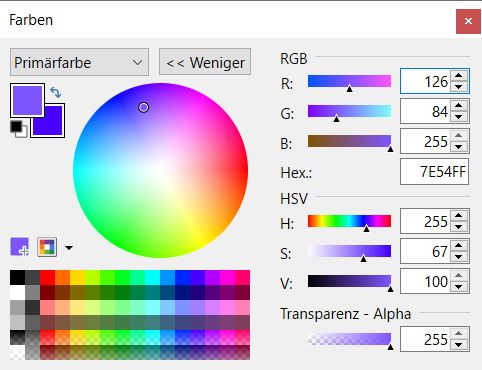Click the R value slider
The width and height of the screenshot is (482, 370).
click(x=349, y=81)
